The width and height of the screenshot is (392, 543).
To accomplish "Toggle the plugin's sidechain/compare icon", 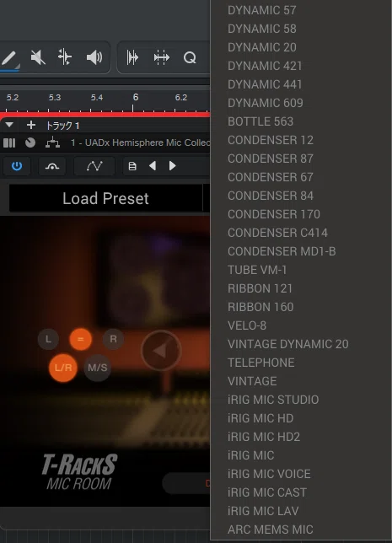I will (x=52, y=166).
